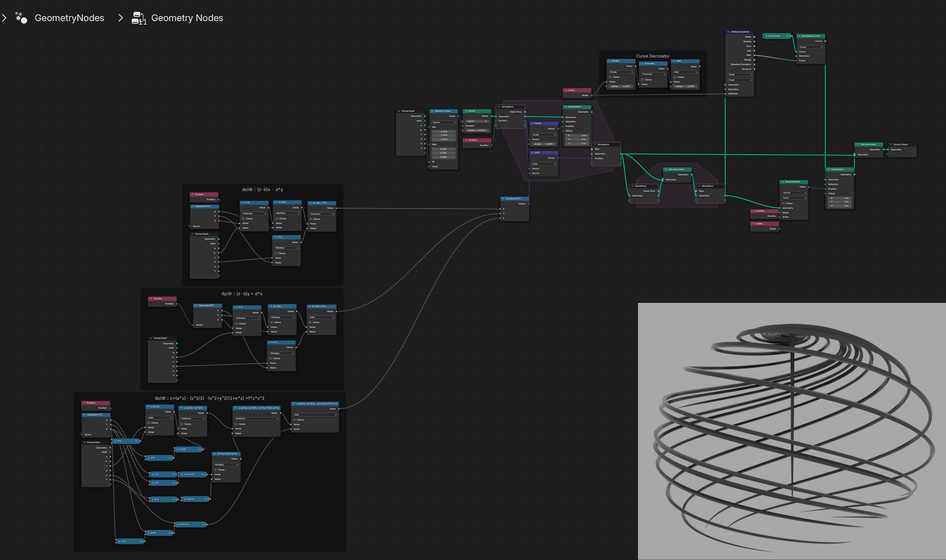946x560 pixels.
Task: Click the breadcrumb arrow before Geometry Nodes
Action: [x=121, y=18]
